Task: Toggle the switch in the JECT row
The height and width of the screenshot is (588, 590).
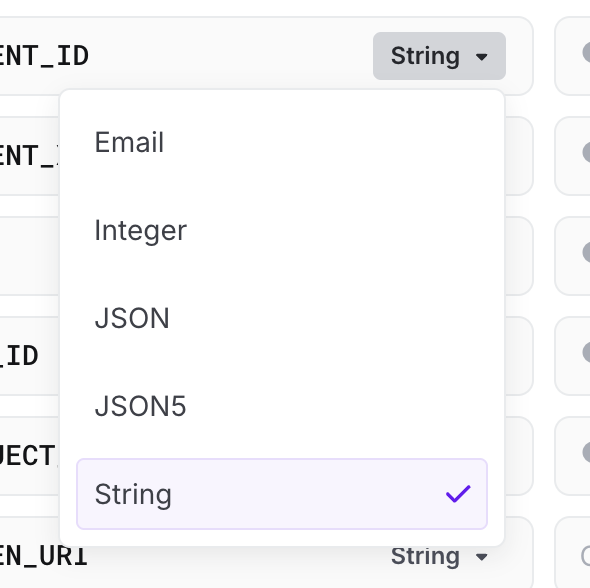Action: tap(585, 453)
